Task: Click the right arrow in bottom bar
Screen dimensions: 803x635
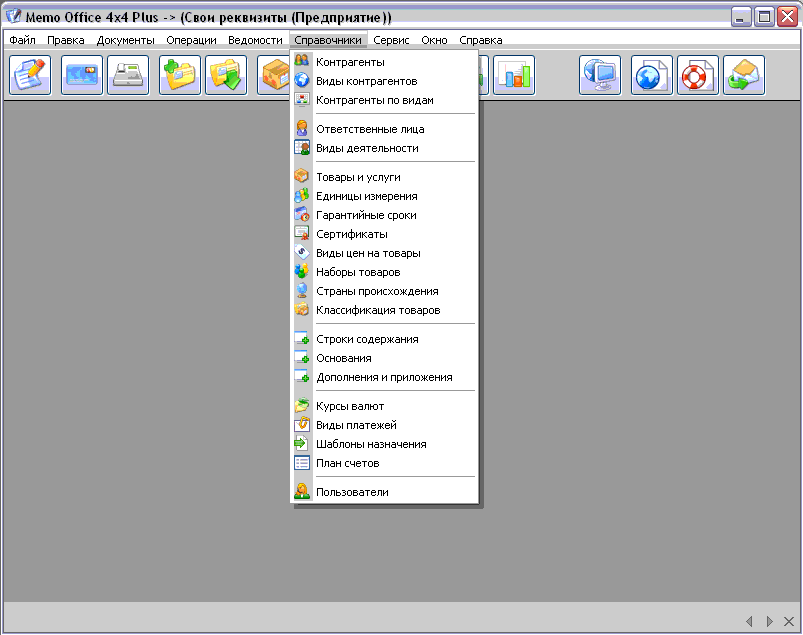Action: [x=769, y=621]
